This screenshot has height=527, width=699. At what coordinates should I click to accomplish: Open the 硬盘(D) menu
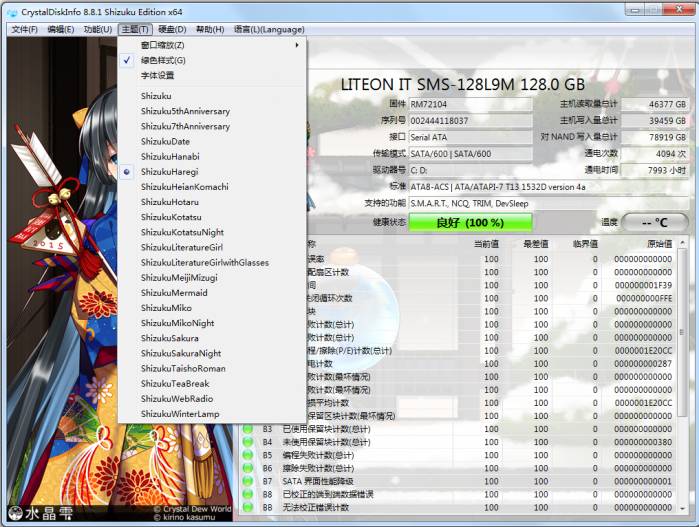click(172, 29)
